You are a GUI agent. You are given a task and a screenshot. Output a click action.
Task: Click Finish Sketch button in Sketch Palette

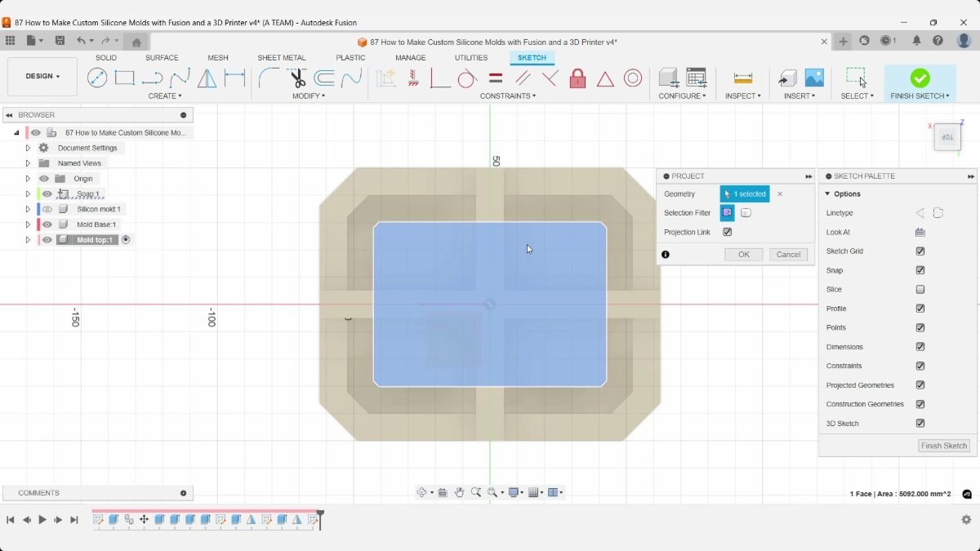(x=944, y=446)
